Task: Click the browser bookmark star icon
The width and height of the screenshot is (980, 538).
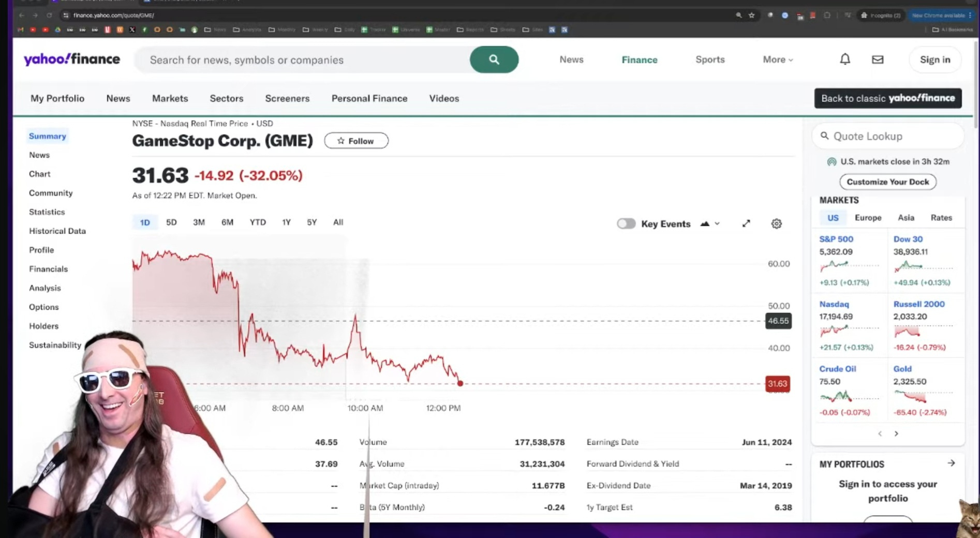Action: coord(752,16)
